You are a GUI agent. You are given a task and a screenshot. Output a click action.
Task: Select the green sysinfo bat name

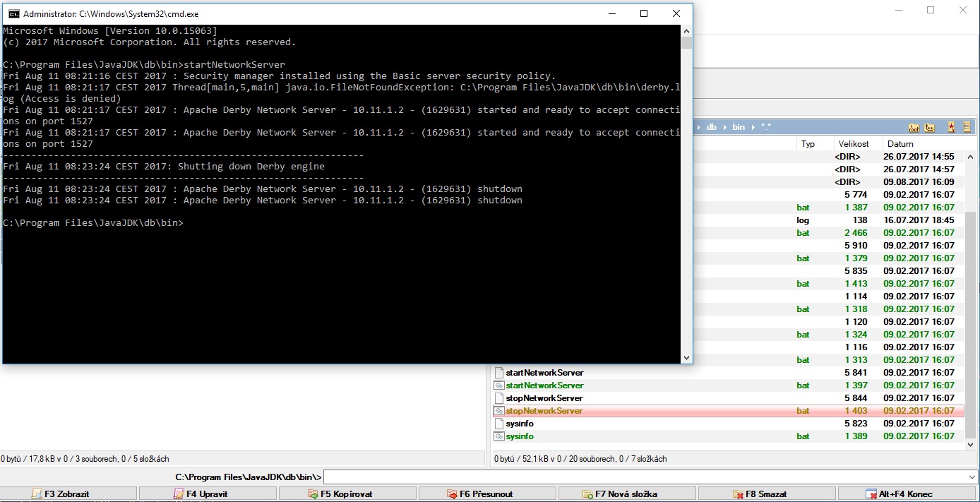pos(520,436)
